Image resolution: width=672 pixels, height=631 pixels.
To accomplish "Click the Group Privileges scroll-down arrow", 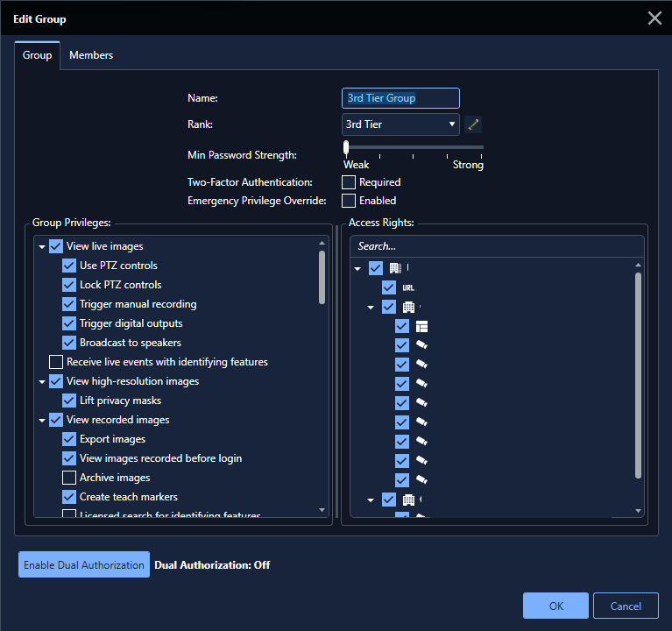I will [x=322, y=510].
